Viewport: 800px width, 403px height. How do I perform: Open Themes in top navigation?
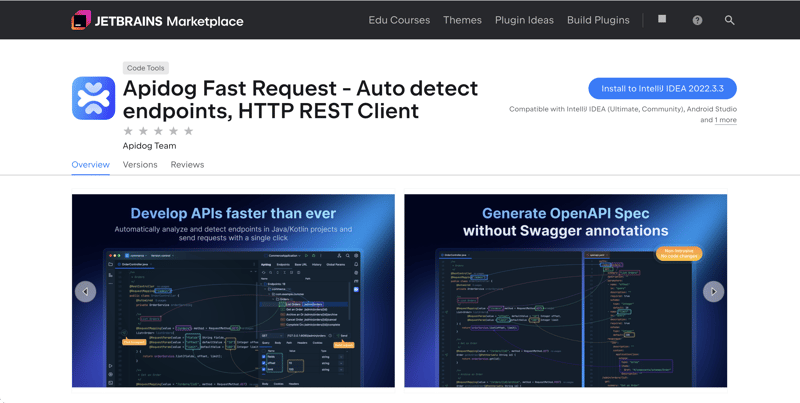(462, 20)
